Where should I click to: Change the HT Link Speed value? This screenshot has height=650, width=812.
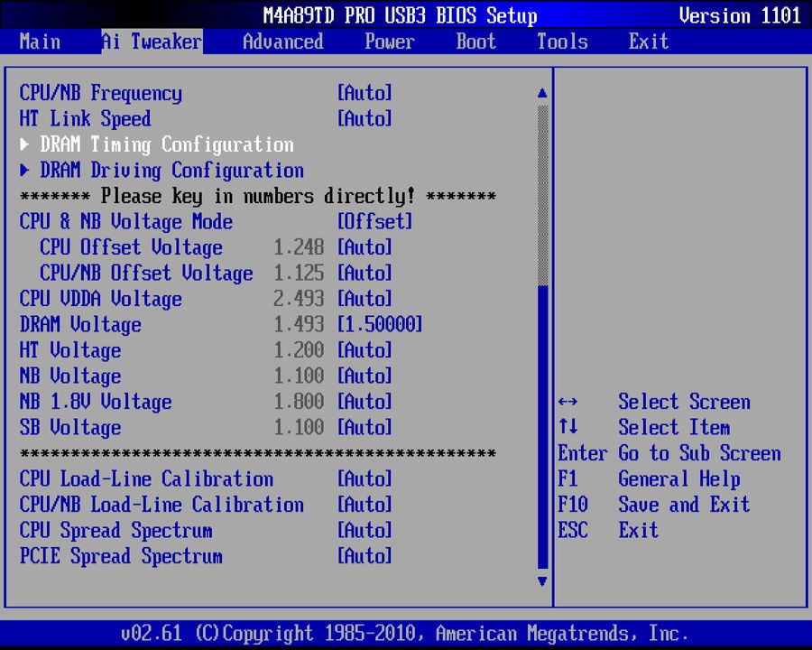pyautogui.click(x=364, y=119)
